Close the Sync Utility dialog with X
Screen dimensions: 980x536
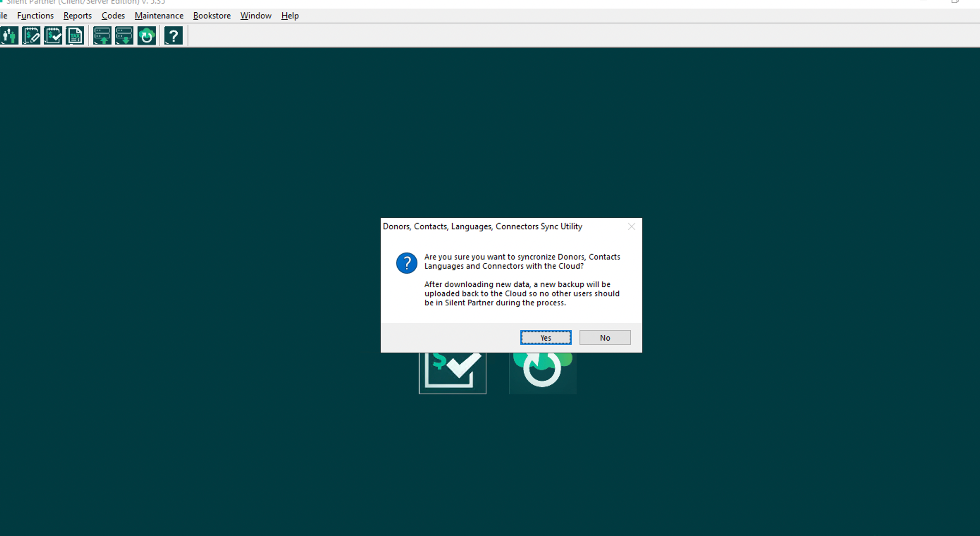coord(631,226)
